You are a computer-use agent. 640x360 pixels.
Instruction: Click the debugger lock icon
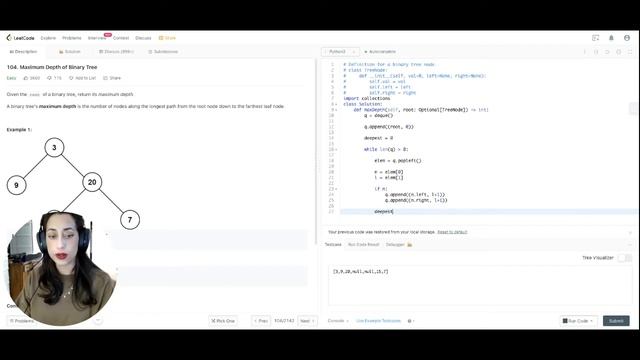[409, 244]
